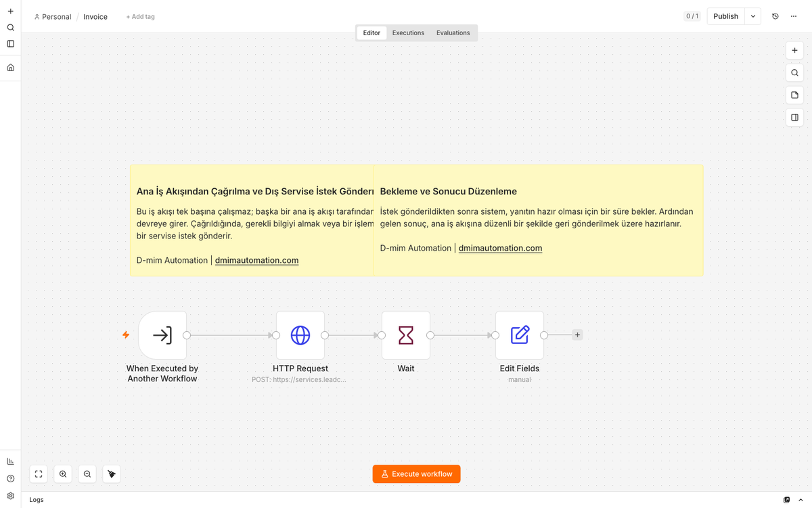Click the plus connector after Edit Fields
The height and width of the screenshot is (508, 812).
click(x=577, y=335)
